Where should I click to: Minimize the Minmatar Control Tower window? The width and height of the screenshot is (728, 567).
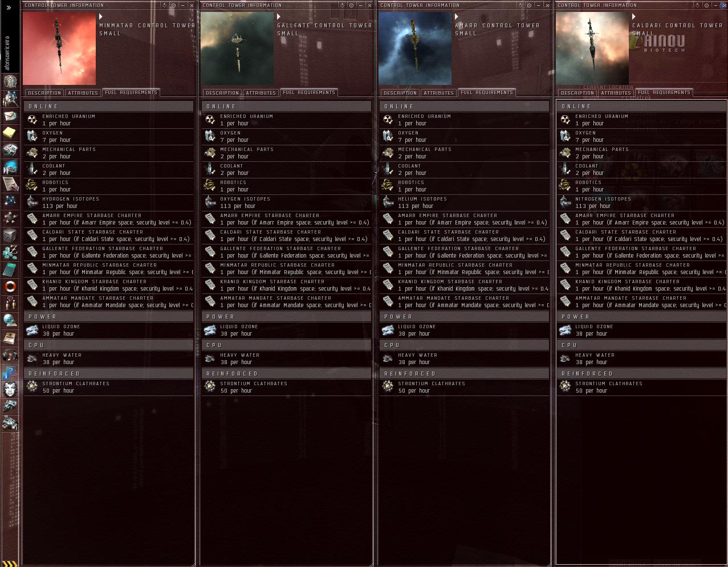pos(182,5)
